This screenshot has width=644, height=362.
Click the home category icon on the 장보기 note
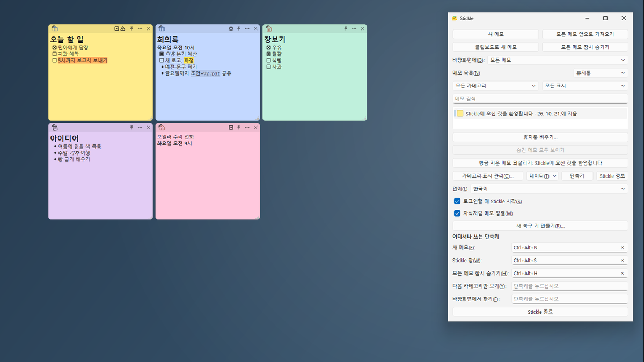coord(269,28)
